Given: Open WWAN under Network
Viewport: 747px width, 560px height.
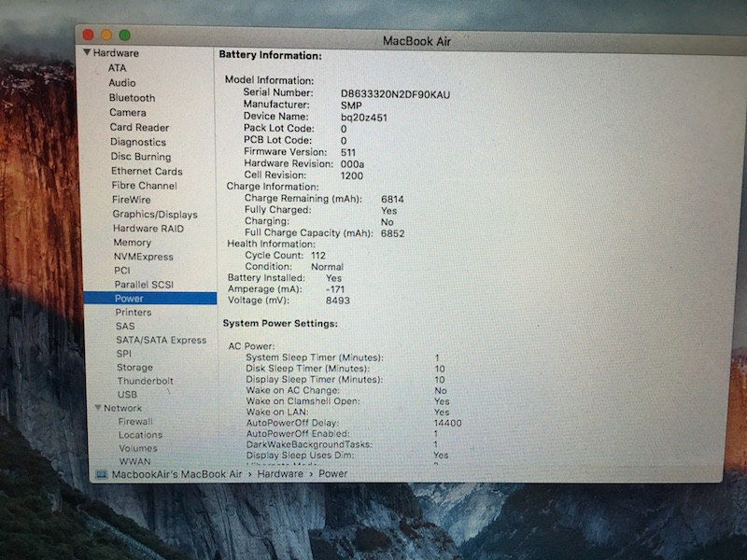Looking at the screenshot, I should [x=134, y=461].
